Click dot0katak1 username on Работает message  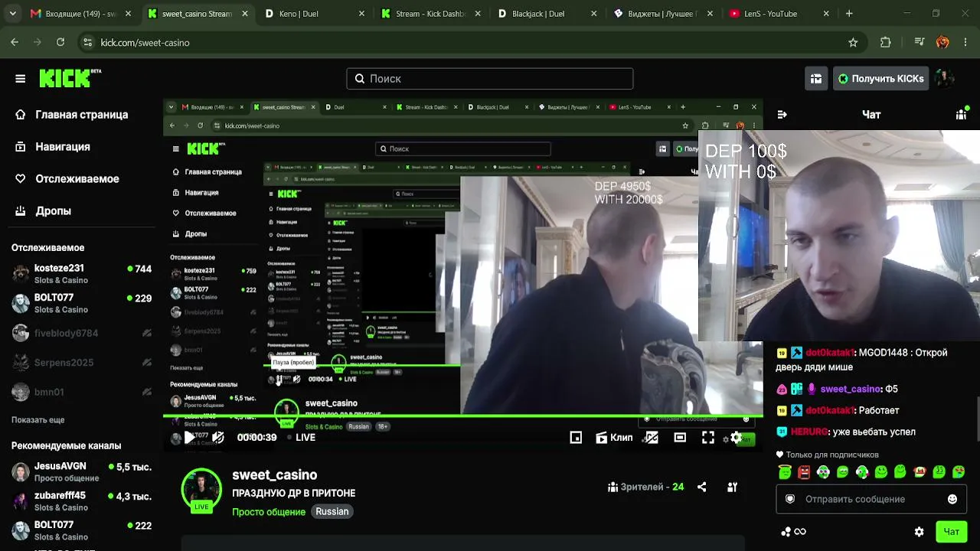pos(830,411)
